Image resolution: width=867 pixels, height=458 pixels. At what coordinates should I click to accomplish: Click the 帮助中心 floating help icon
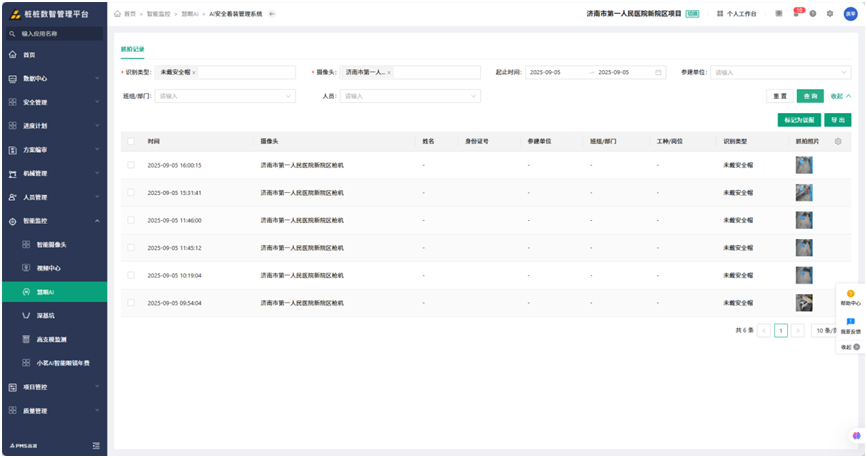tap(850, 297)
